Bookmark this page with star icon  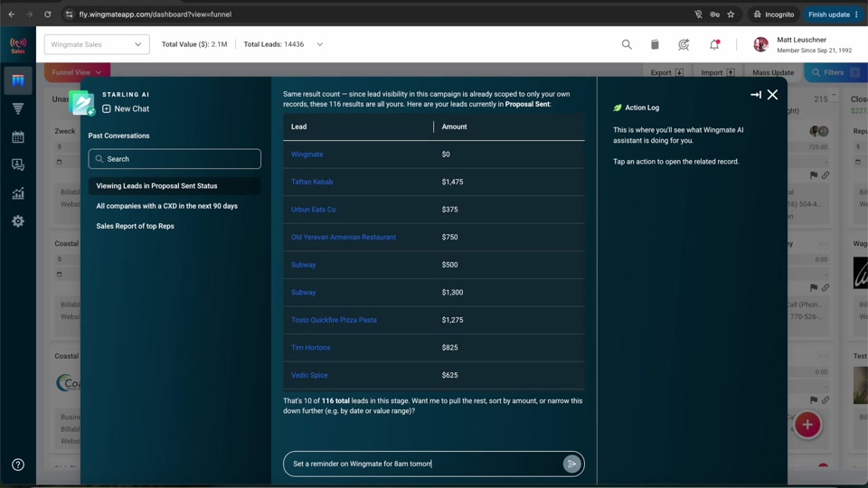[731, 14]
